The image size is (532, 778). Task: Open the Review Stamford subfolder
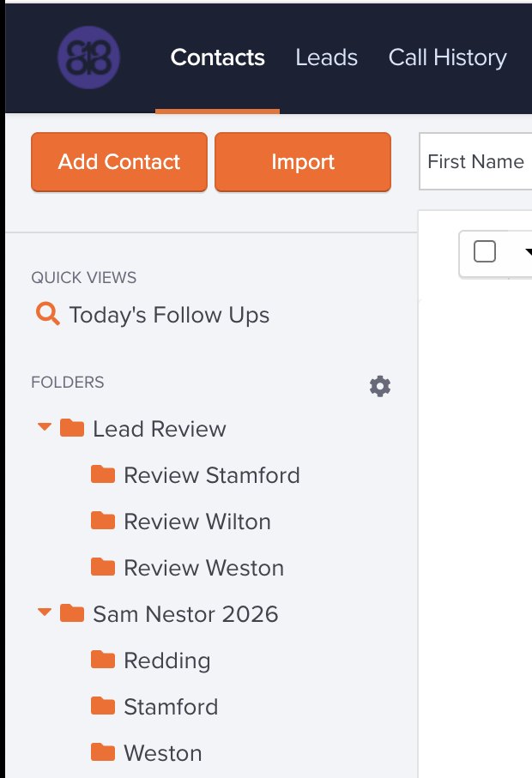click(x=212, y=475)
